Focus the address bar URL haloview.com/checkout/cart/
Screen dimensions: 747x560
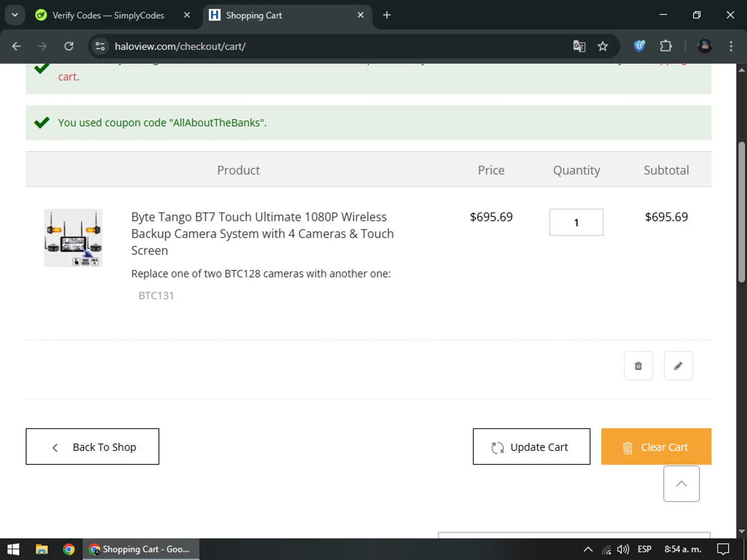(180, 46)
